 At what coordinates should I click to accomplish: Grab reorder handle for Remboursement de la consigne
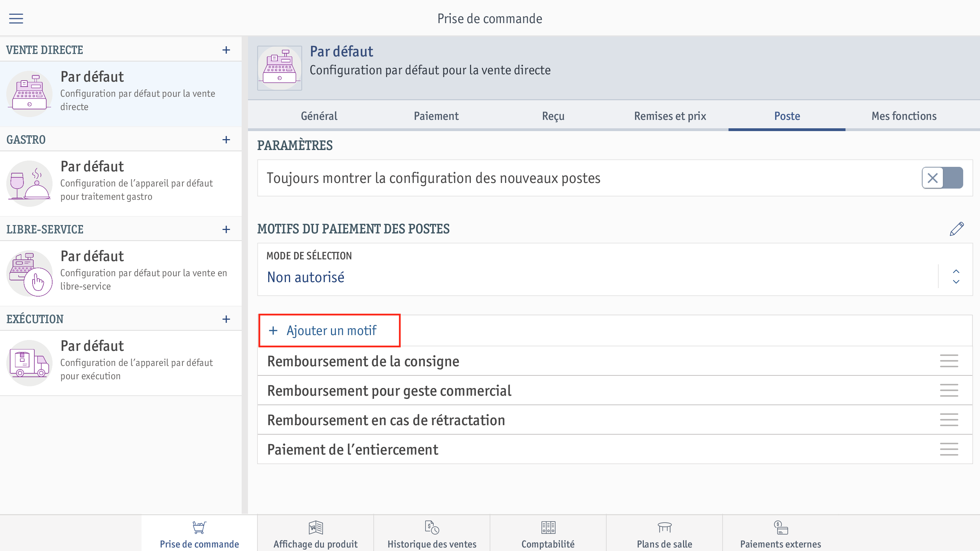pos(949,361)
